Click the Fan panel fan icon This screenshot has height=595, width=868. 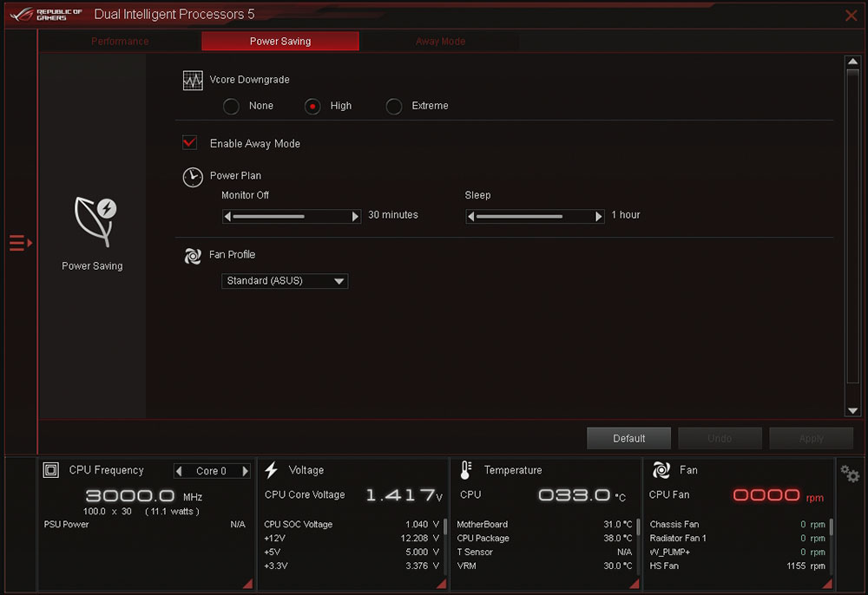click(x=661, y=470)
